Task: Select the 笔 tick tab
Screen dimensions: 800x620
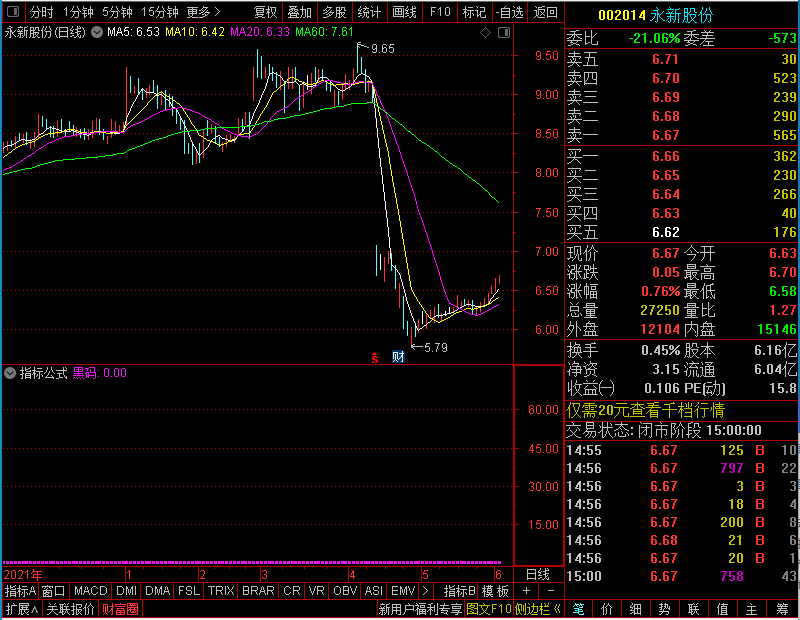Action: (x=579, y=609)
